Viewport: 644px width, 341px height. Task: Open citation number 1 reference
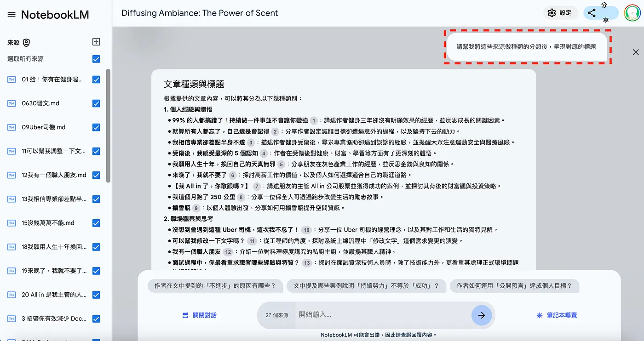point(314,120)
